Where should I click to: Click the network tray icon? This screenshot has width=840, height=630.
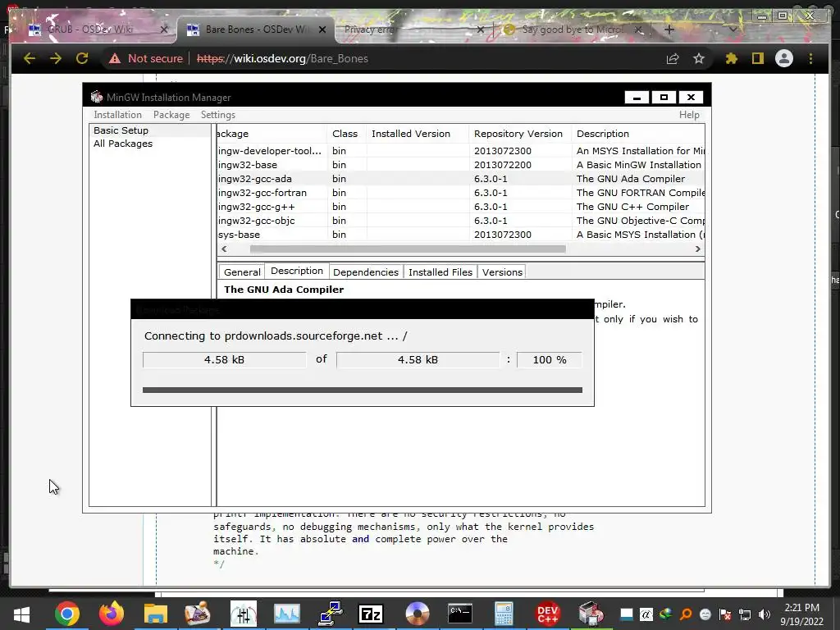pyautogui.click(x=745, y=614)
